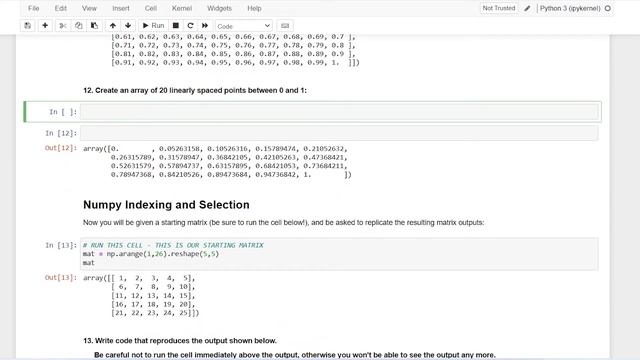Open the Cell menu
Viewport: 640px width, 360px height.
click(151, 8)
